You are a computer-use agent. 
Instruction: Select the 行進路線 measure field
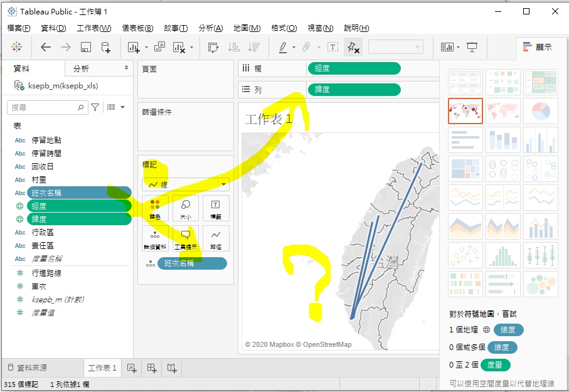click(x=46, y=273)
